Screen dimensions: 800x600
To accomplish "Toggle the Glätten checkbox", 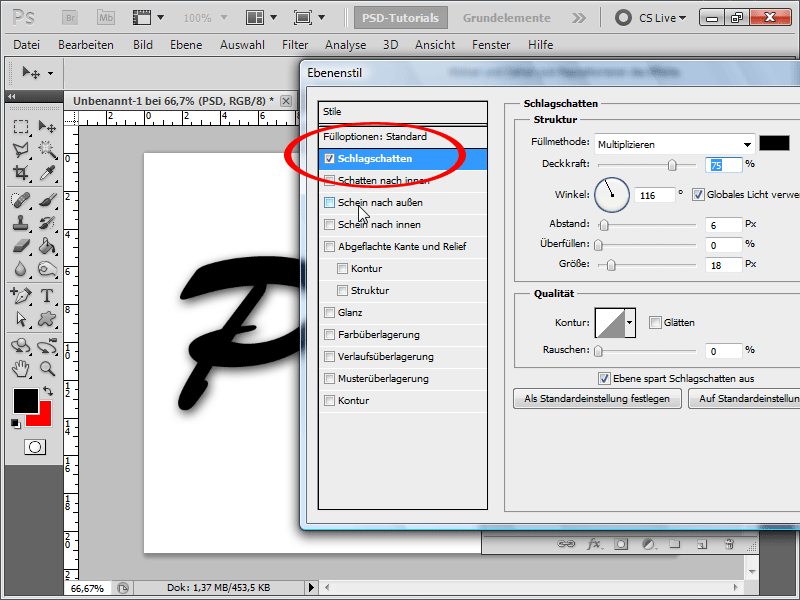I will 655,322.
